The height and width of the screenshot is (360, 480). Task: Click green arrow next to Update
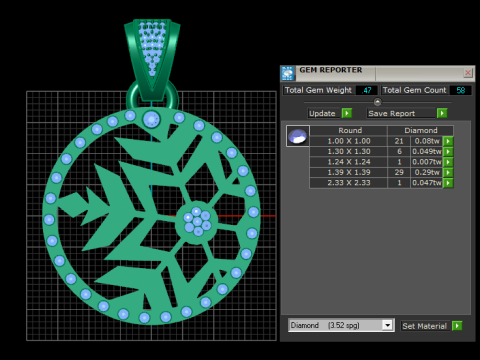point(347,113)
